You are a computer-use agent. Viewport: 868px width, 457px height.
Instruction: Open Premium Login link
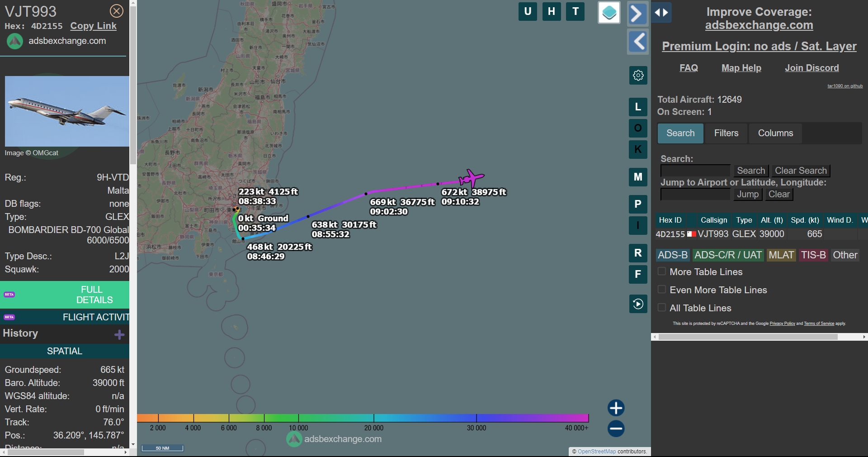pyautogui.click(x=759, y=46)
